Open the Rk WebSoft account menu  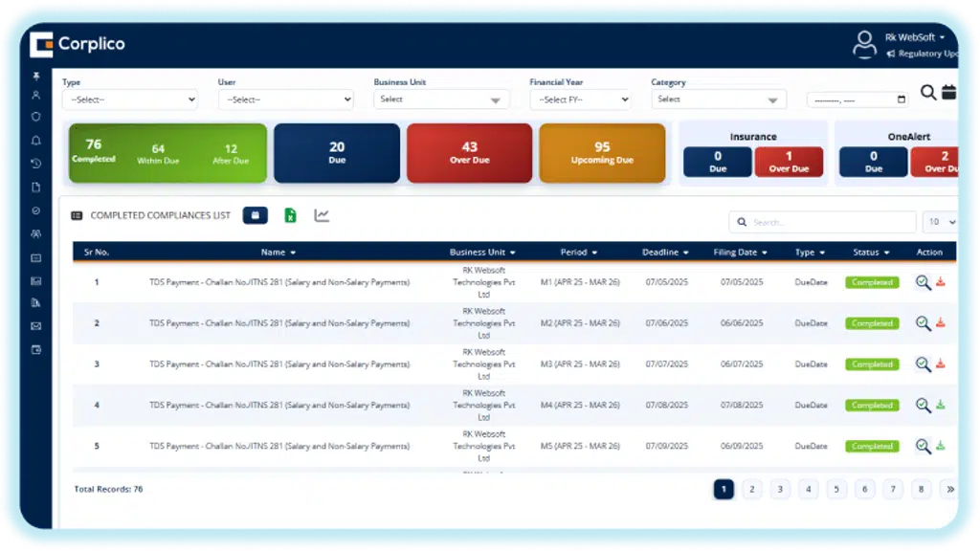[915, 37]
